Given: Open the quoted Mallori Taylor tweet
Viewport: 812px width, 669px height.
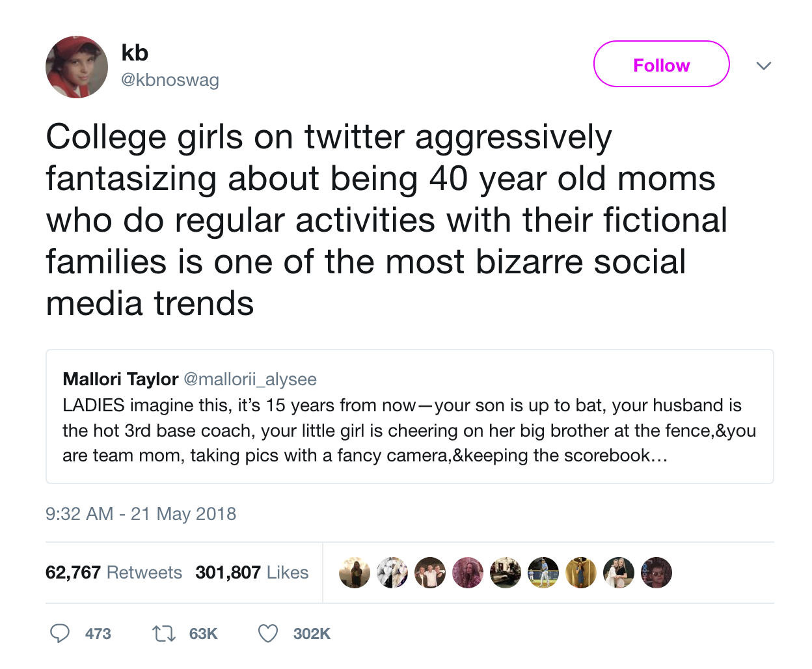Looking at the screenshot, I should (x=409, y=430).
